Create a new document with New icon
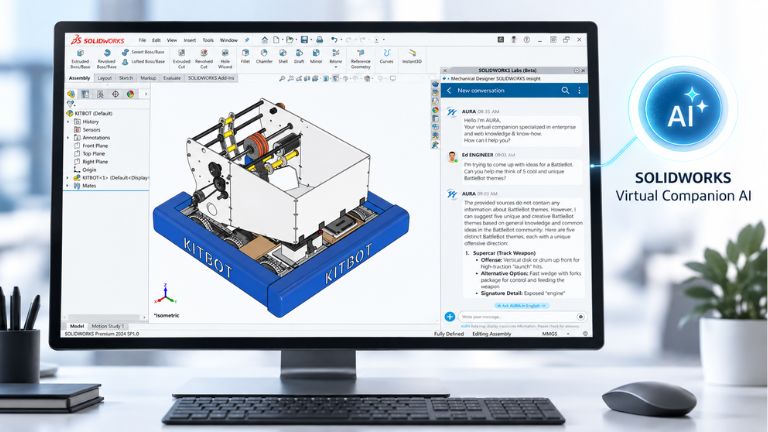768x432 pixels. [276, 40]
